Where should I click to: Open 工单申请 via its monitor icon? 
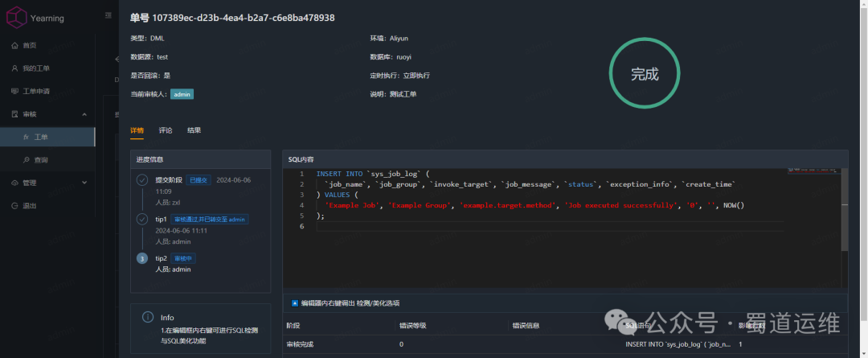click(15, 91)
